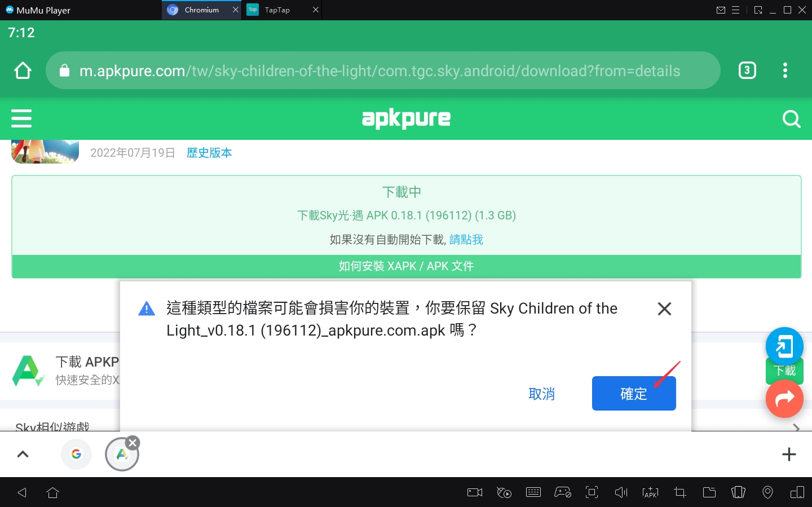Click the Android home button in bottom bar
812x507 pixels.
click(53, 492)
